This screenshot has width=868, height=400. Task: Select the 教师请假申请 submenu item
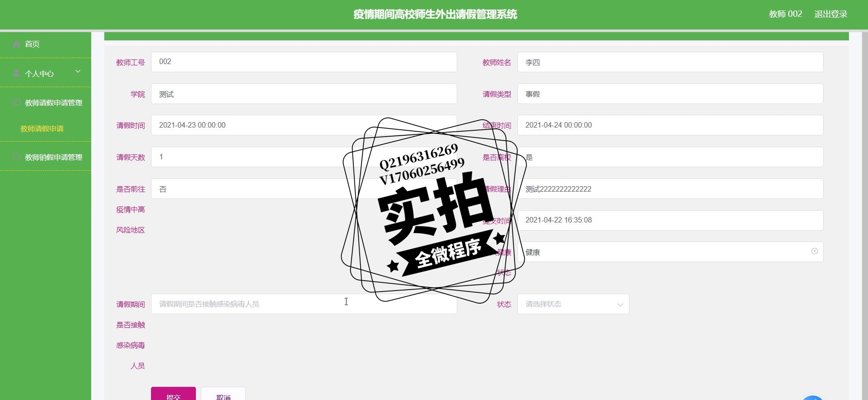(x=42, y=128)
